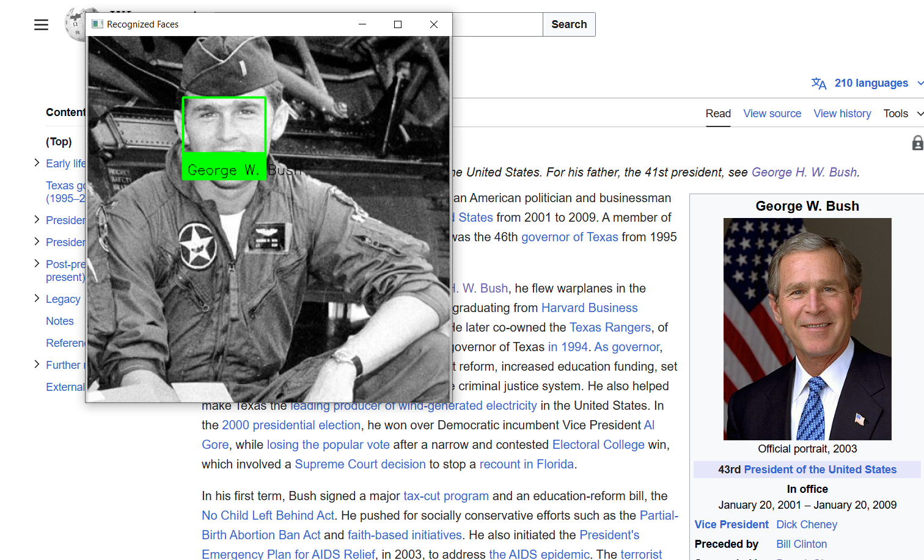The width and height of the screenshot is (924, 560).
Task: Open the Bill Clinton link
Action: pyautogui.click(x=801, y=544)
